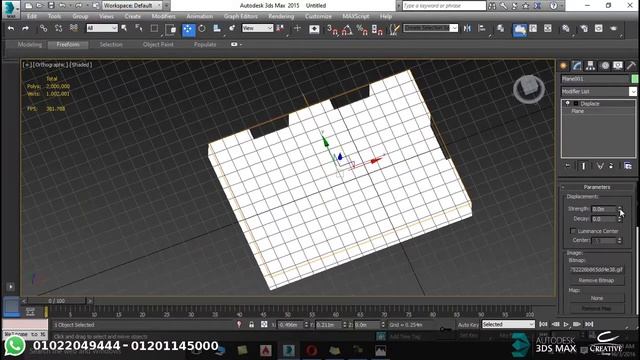640x360 pixels.
Task: Select the Bind to Space Warp tool
Action: [x=73, y=28]
